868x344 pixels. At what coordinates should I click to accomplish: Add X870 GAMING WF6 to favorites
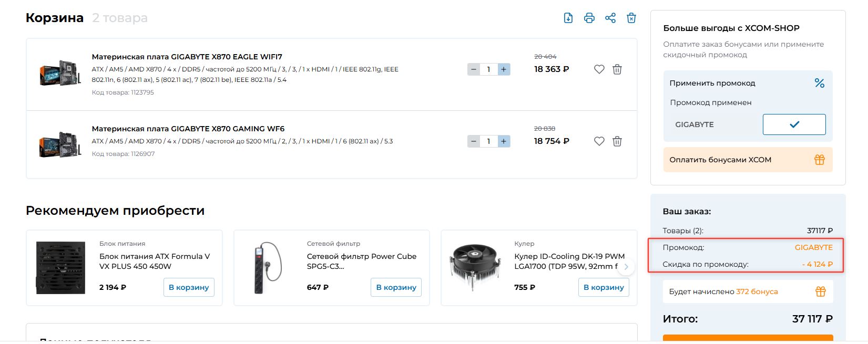599,141
